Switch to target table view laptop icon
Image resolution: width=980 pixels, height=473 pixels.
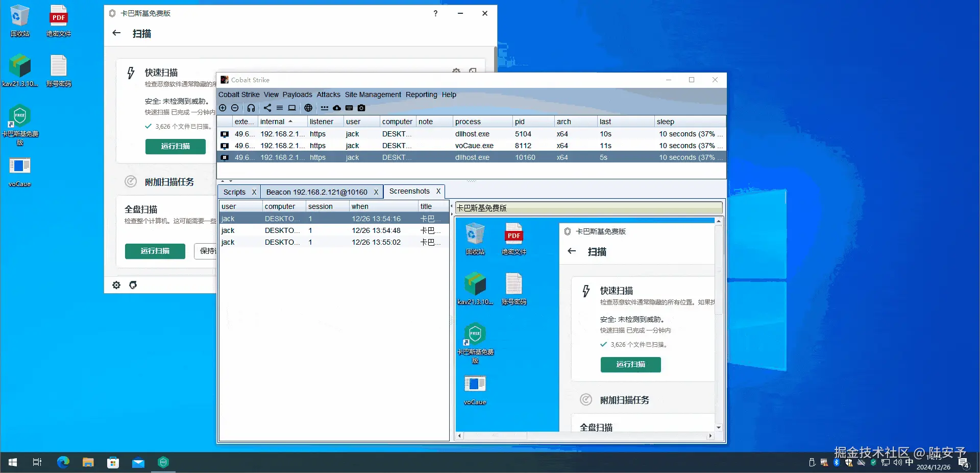(292, 108)
